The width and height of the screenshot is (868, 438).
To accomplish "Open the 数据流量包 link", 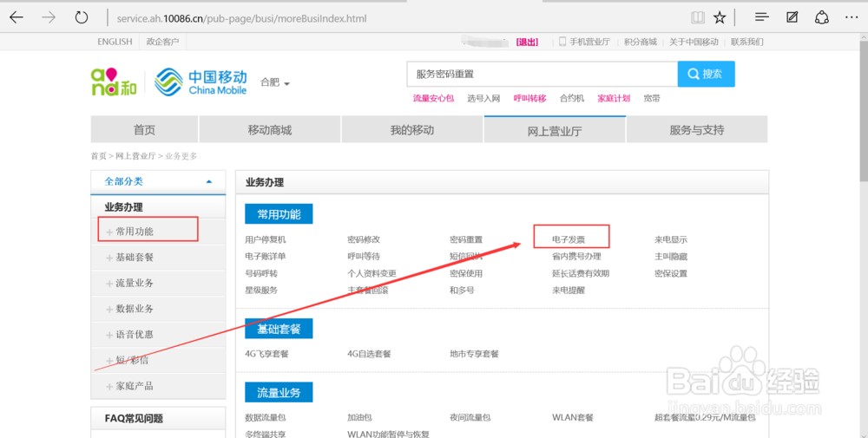I will pos(266,417).
